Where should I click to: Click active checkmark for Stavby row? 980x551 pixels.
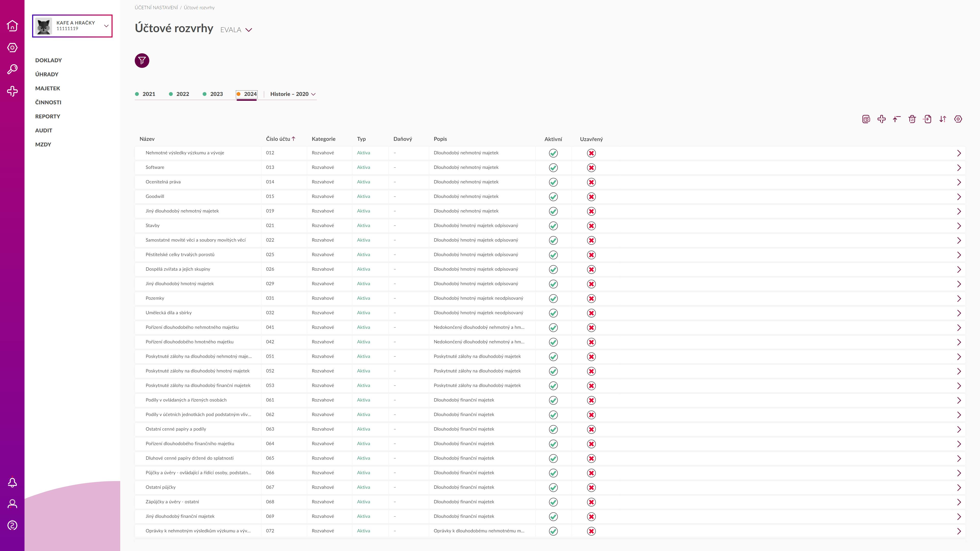[x=553, y=226]
